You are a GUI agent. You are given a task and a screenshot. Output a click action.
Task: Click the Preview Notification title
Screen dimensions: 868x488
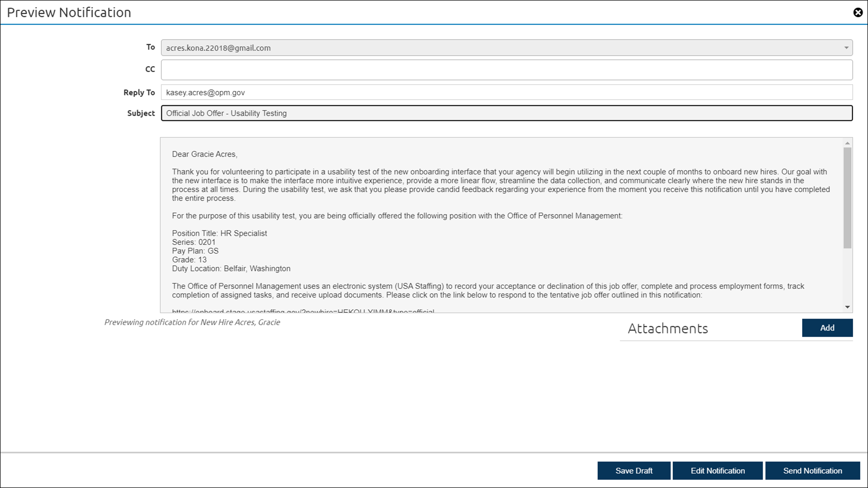coord(69,13)
